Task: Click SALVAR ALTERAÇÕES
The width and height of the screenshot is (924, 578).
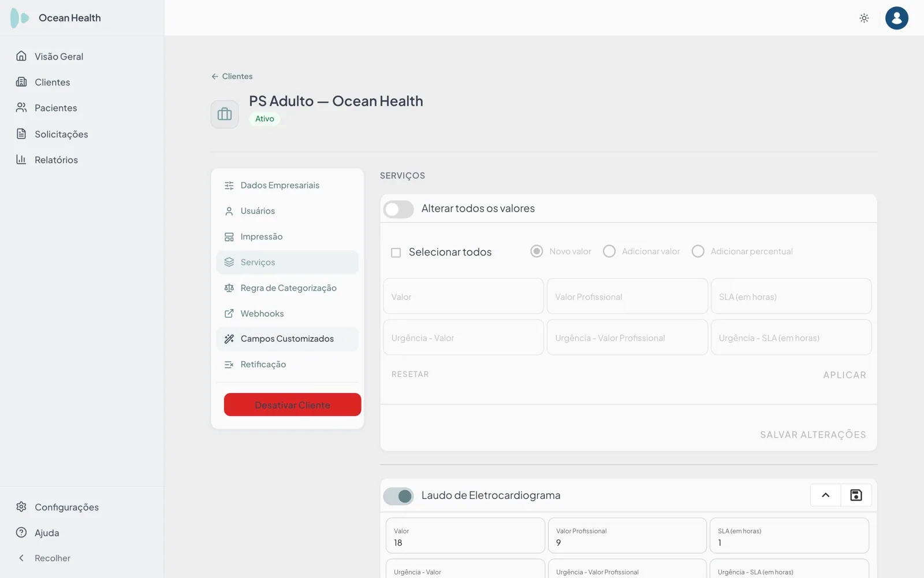Action: [813, 435]
